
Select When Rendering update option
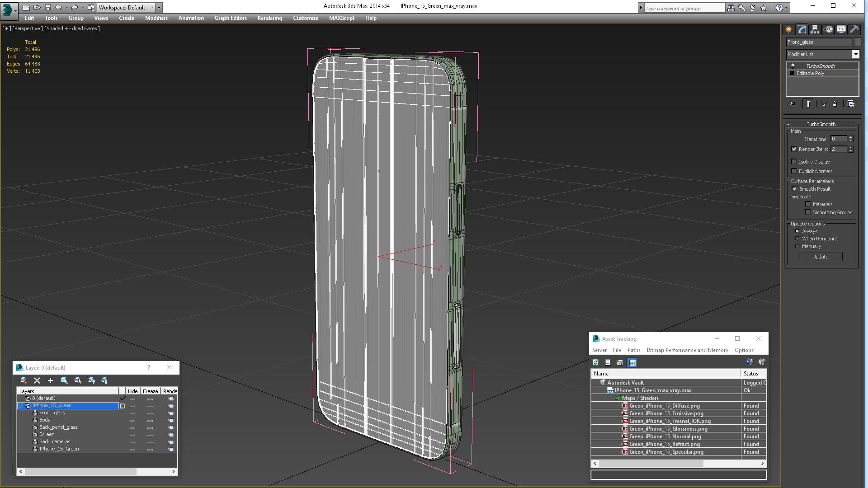point(797,239)
